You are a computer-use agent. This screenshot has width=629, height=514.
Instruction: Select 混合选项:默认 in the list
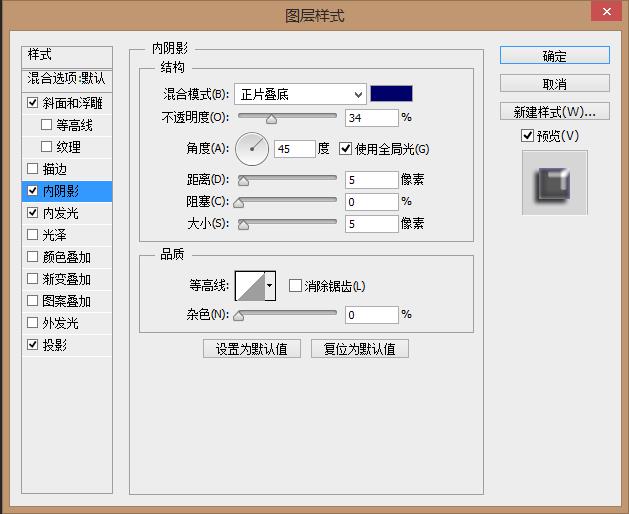(67, 80)
